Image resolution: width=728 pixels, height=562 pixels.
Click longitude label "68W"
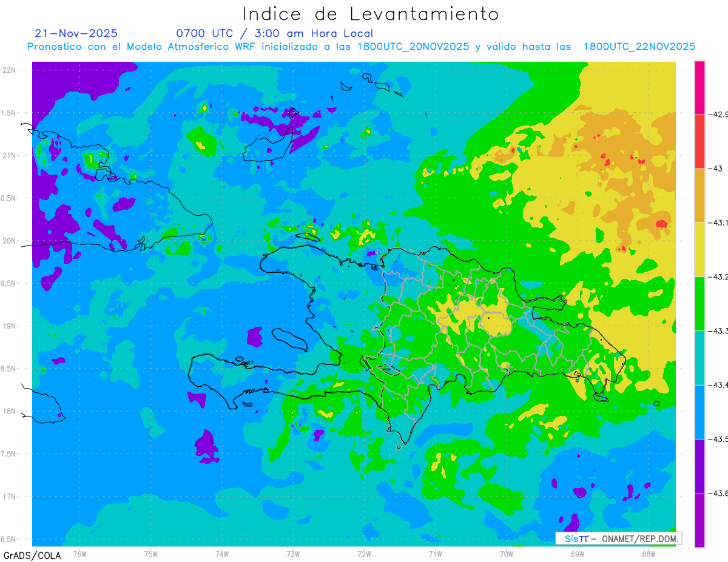pyautogui.click(x=649, y=554)
